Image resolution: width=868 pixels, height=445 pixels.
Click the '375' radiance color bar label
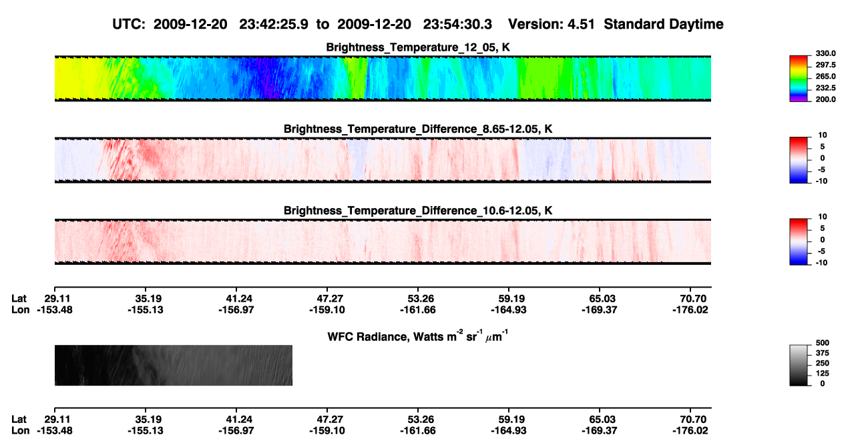pyautogui.click(x=823, y=353)
